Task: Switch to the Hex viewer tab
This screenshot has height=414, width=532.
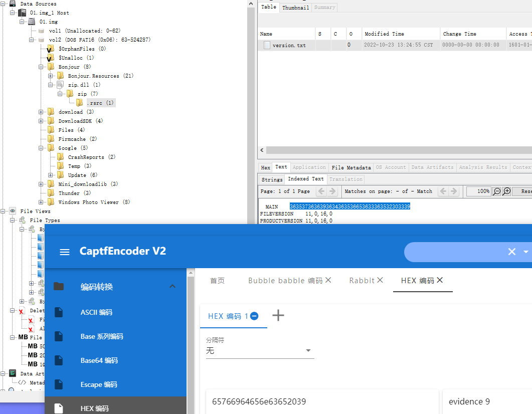Action: pyautogui.click(x=265, y=167)
